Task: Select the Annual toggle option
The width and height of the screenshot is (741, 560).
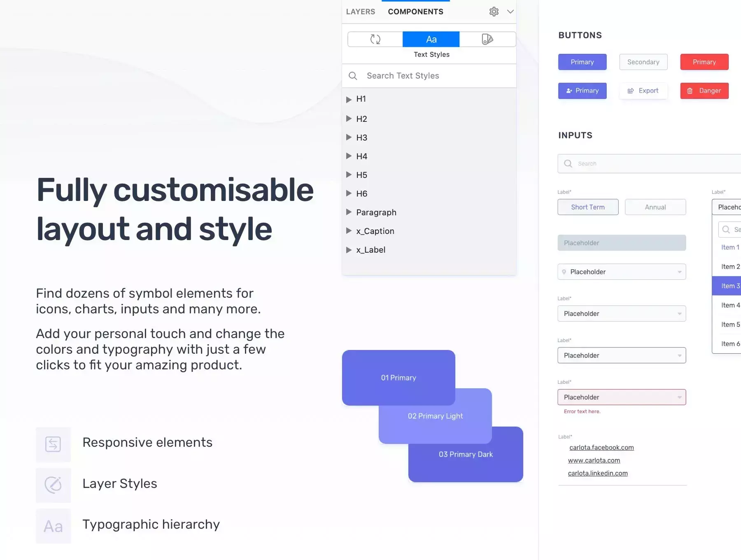Action: tap(655, 207)
